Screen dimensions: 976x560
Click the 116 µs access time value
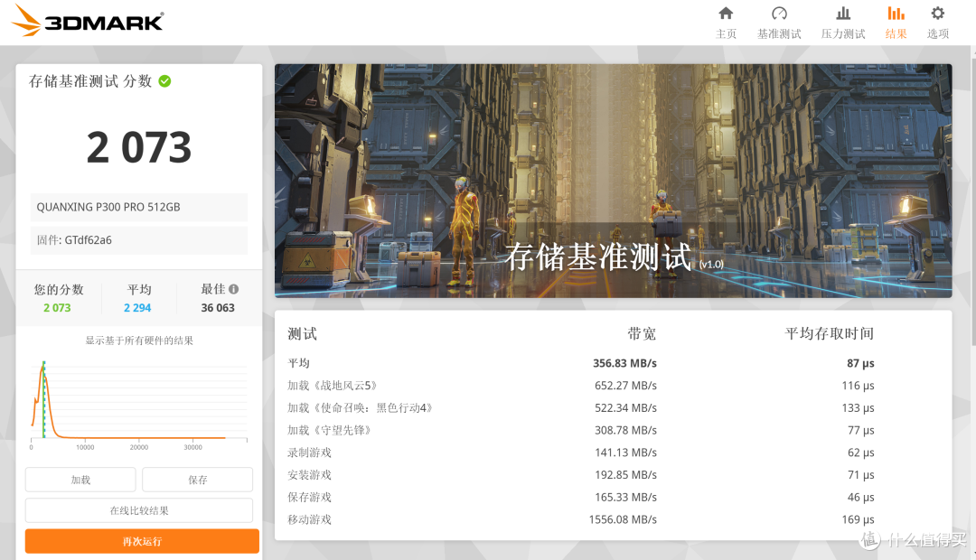[859, 385]
